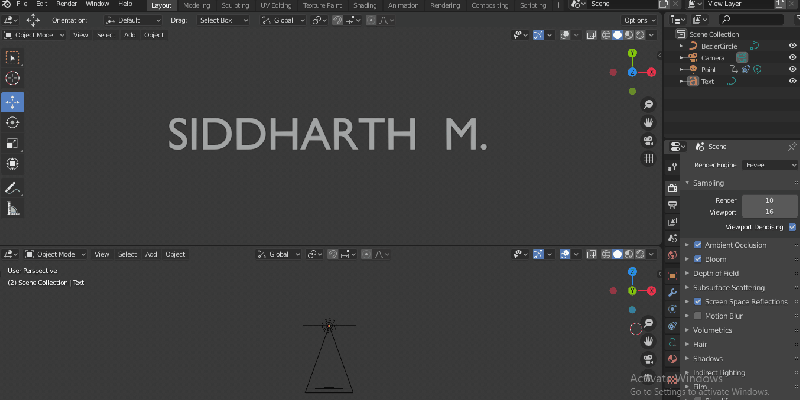
Task: Activate the Scale tool in left toolbar
Action: pos(12,143)
